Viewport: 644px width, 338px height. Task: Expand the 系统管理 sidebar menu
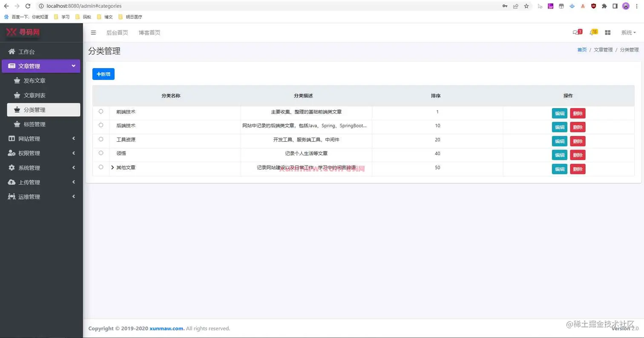point(41,168)
